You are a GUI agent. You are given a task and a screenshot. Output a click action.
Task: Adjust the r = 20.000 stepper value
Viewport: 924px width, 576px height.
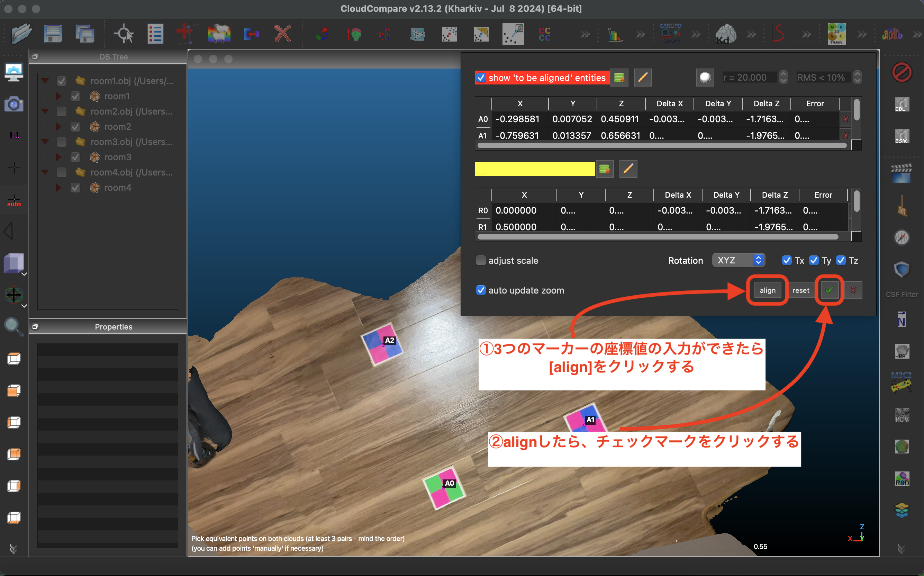point(783,77)
